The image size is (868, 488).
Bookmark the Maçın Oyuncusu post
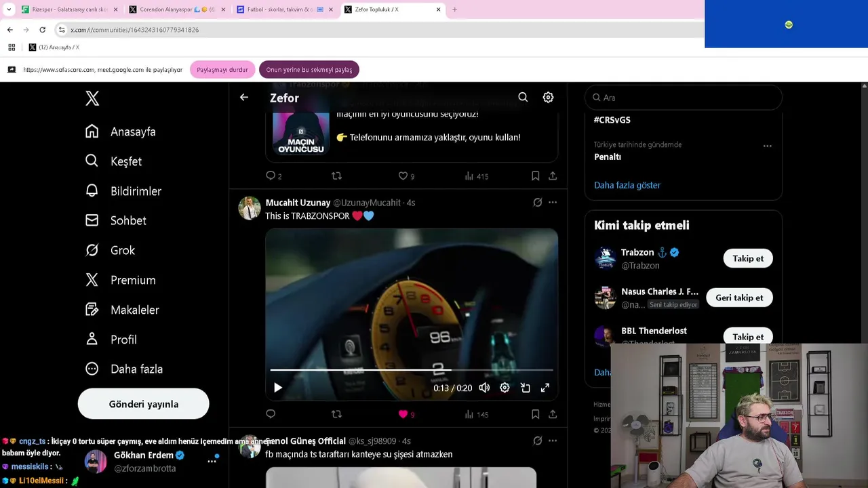pos(535,176)
